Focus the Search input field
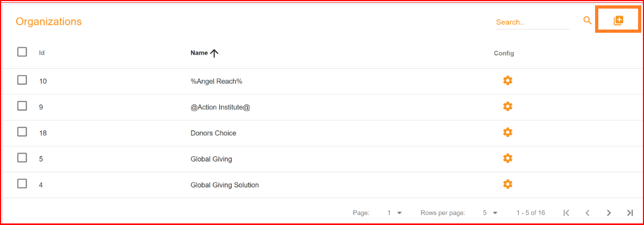Viewport: 644px width, 225px height. (x=533, y=22)
